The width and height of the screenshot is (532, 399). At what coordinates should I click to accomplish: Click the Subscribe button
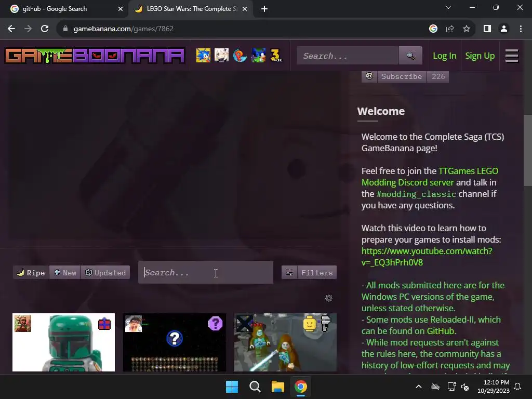(x=402, y=76)
